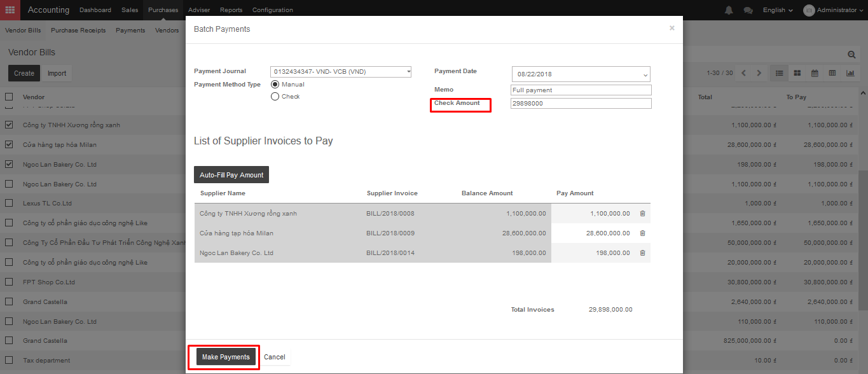
Task: Close the Batch Payments dialog
Action: 672,28
